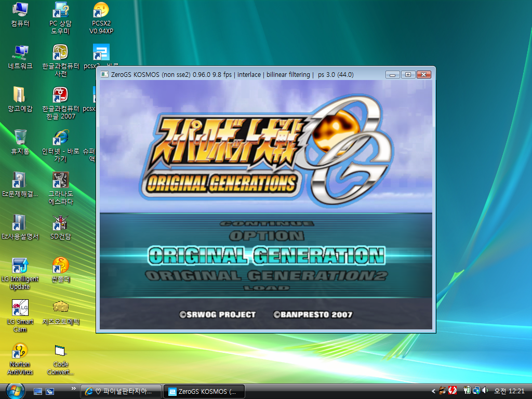Viewport: 532px width, 399px height.
Task: Click Switch between windows quick launch icon
Action: [x=50, y=392]
